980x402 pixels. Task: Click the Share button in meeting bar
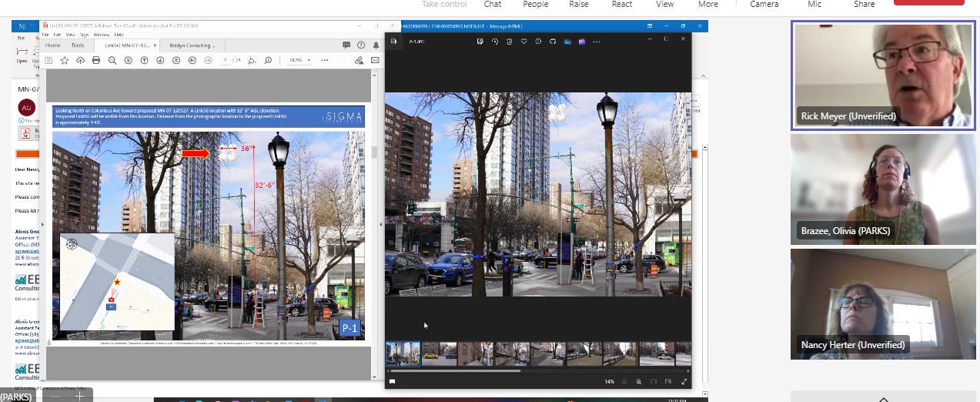click(x=864, y=5)
